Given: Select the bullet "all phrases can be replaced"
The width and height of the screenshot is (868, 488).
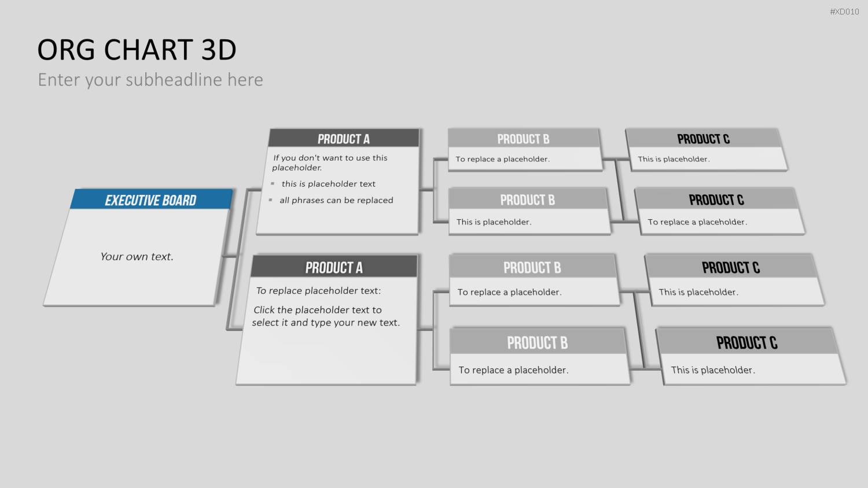Looking at the screenshot, I should pos(336,200).
